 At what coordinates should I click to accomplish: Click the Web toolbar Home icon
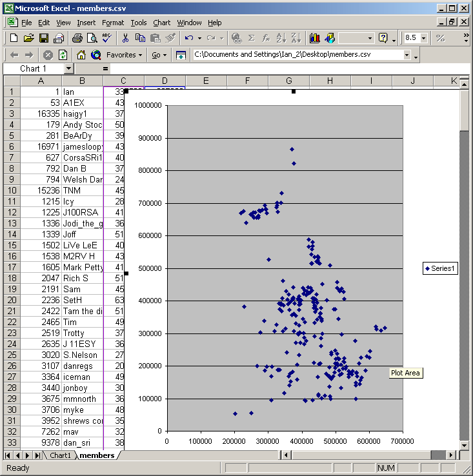81,55
